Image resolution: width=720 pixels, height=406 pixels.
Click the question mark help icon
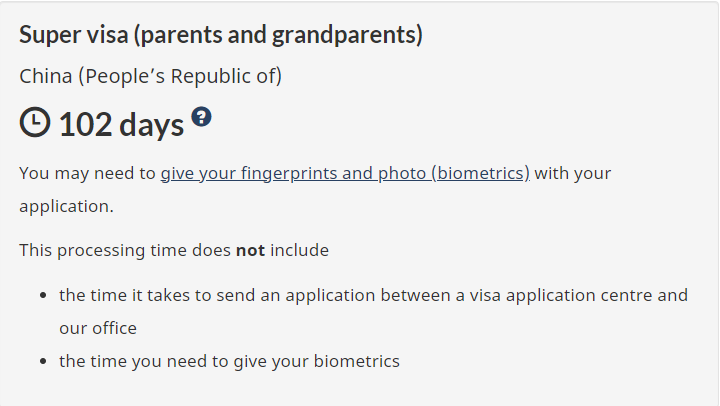pyautogui.click(x=202, y=117)
